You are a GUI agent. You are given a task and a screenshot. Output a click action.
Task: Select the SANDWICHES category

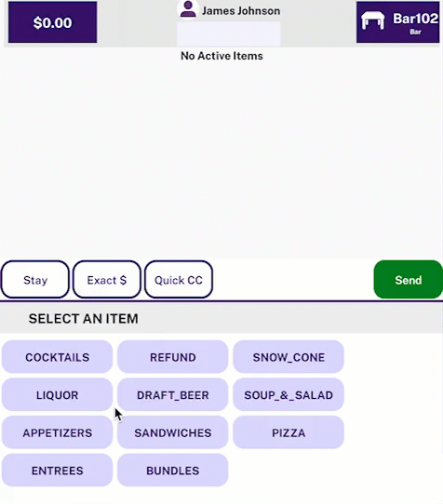click(173, 432)
